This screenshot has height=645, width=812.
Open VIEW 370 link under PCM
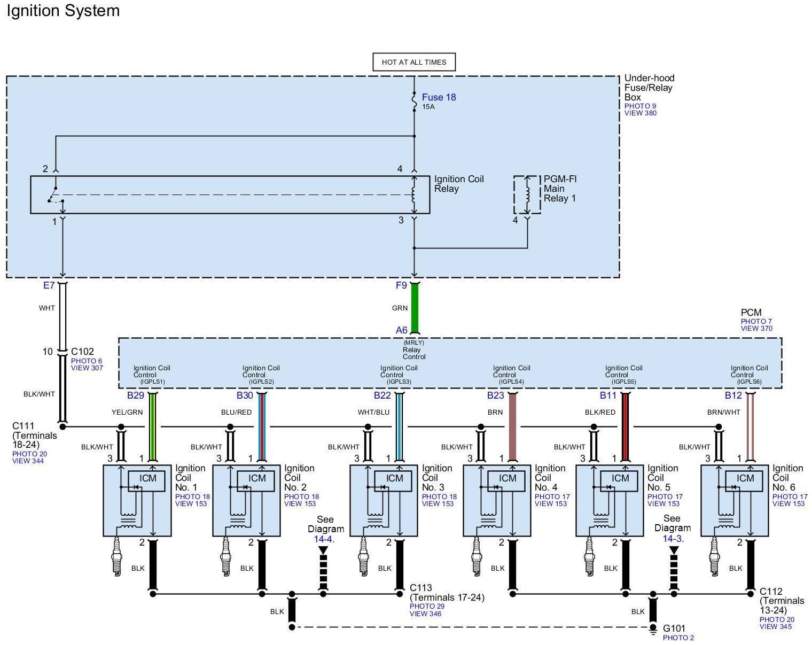tap(756, 328)
